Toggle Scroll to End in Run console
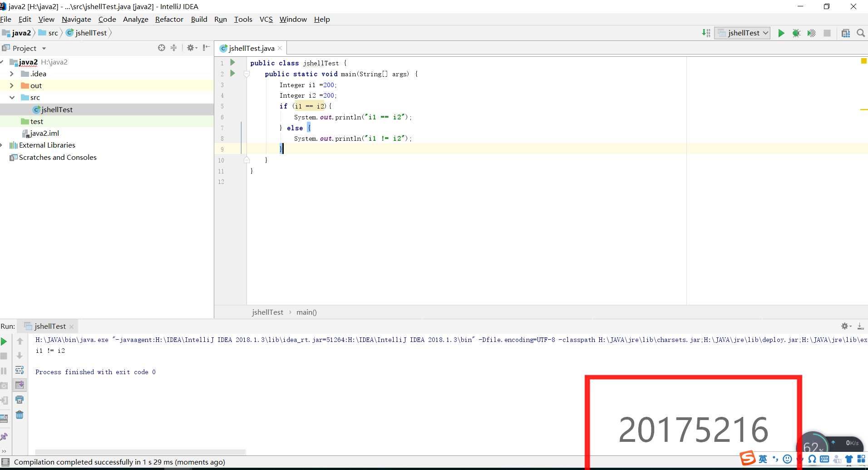This screenshot has height=470, width=868. point(20,385)
